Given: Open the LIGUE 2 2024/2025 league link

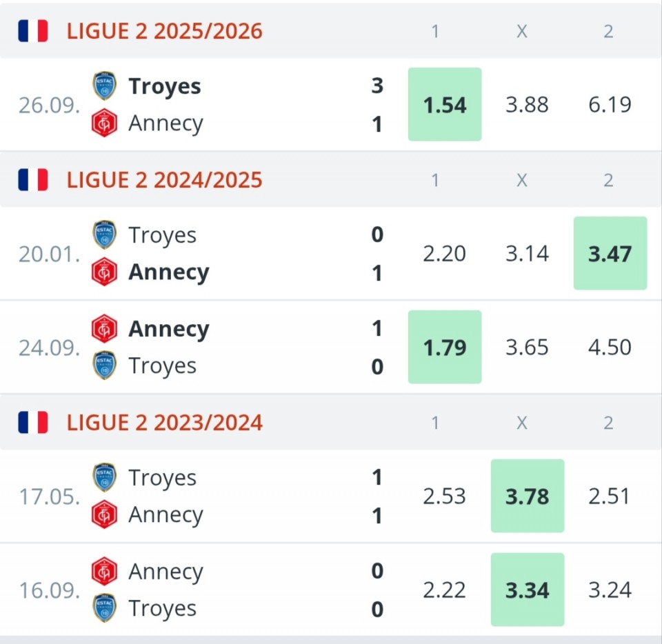Looking at the screenshot, I should click(164, 180).
